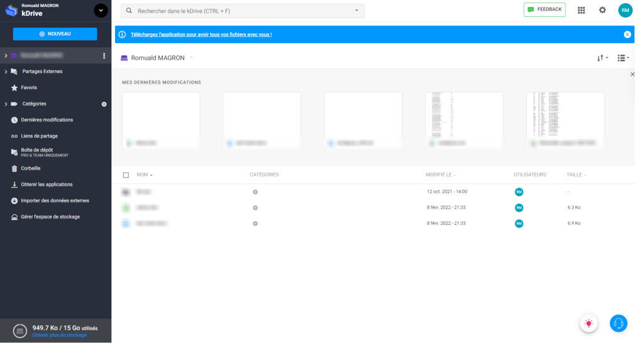Expand the personal drive tree item
The image size is (644, 343).
pos(6,55)
